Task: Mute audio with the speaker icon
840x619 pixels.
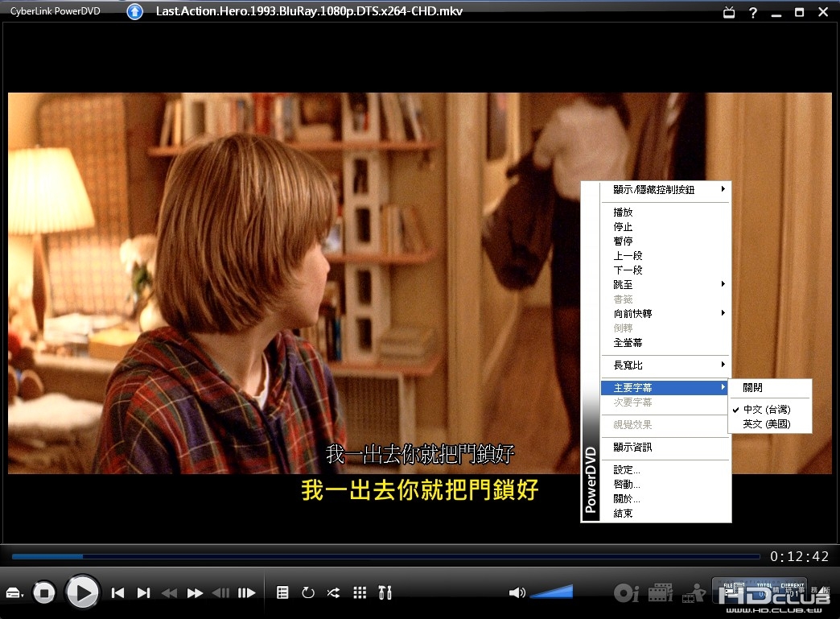Action: 517,592
